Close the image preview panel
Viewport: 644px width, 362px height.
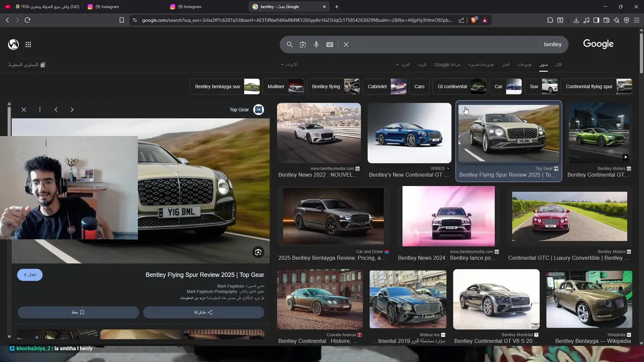[x=24, y=110]
